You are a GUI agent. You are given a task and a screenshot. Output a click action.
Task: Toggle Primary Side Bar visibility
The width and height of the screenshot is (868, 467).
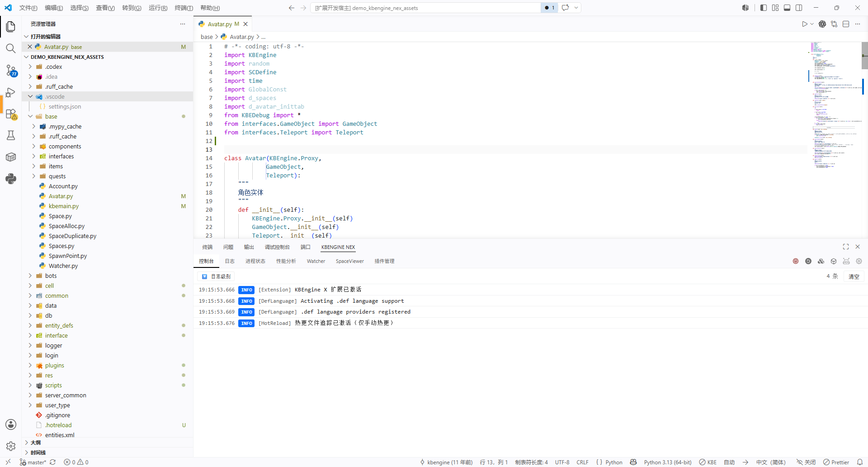click(764, 8)
